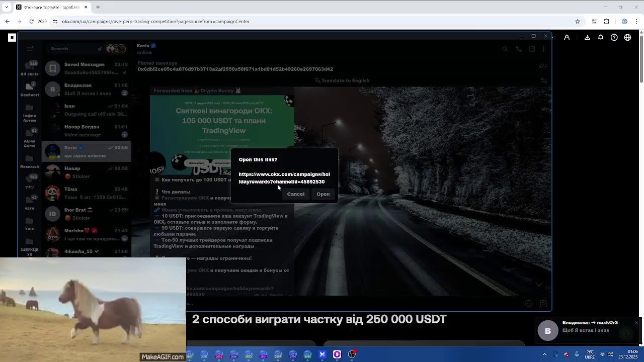Click the Владислав notification message
644x362 pixels.
[x=586, y=330]
